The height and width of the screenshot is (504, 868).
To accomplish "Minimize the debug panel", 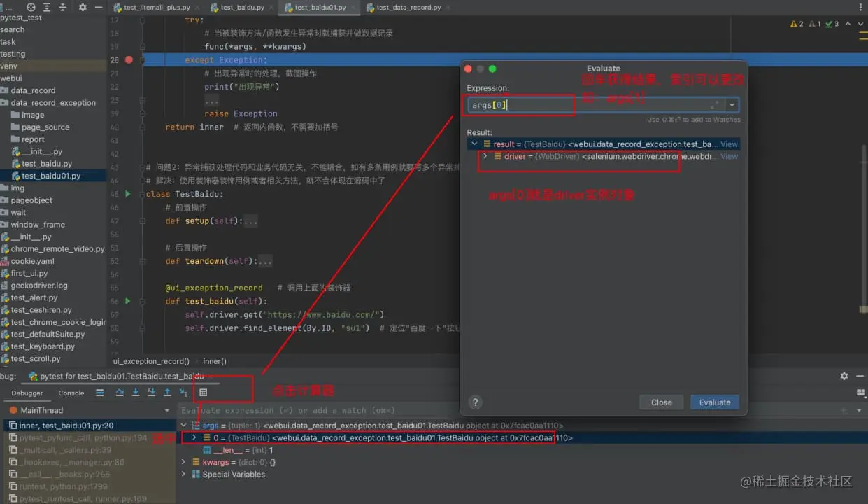I will click(x=859, y=376).
